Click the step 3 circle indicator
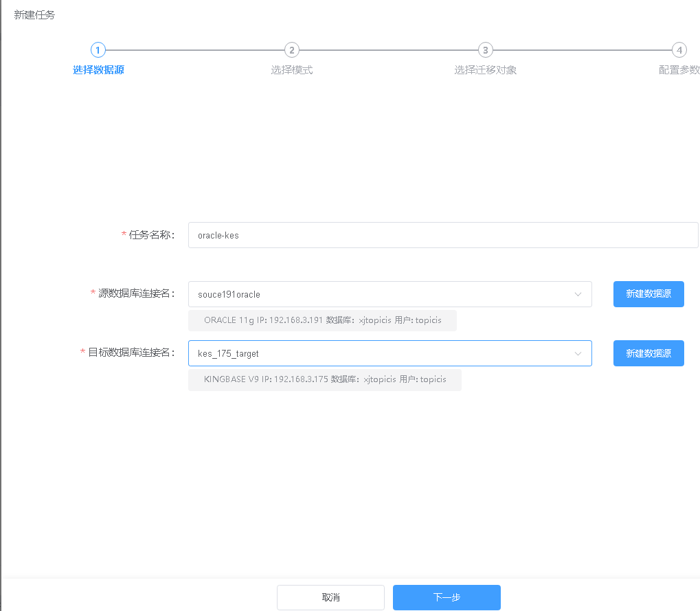This screenshot has height=611, width=700. click(486, 50)
